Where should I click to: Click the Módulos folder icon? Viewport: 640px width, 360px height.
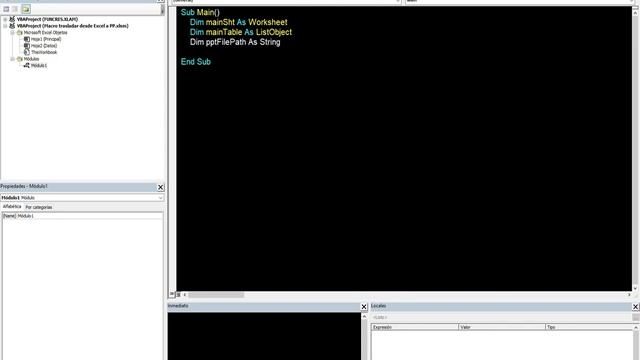pos(20,59)
